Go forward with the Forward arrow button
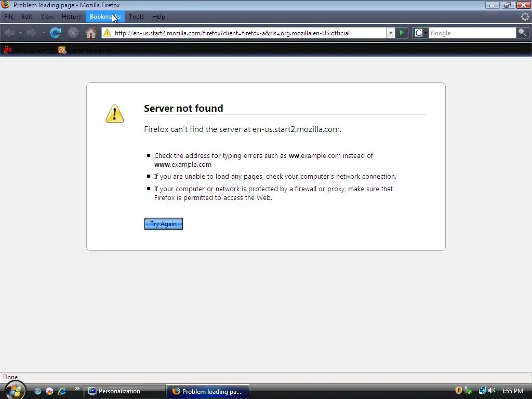Viewport: 532px width, 399px height. [x=32, y=33]
